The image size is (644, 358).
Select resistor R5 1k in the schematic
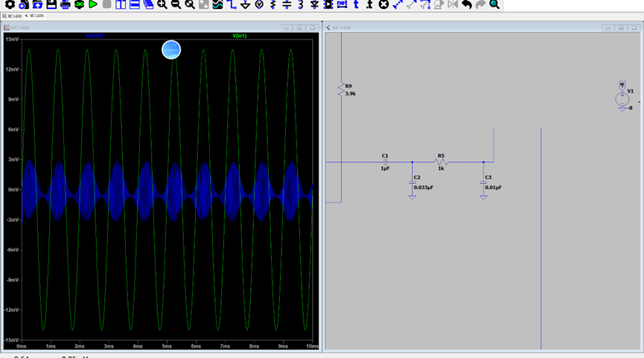pyautogui.click(x=441, y=162)
